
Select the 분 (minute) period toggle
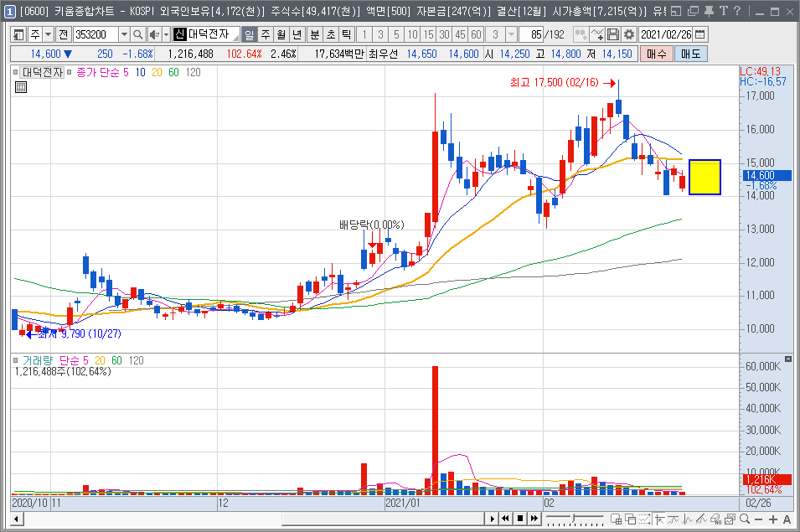tap(315, 34)
